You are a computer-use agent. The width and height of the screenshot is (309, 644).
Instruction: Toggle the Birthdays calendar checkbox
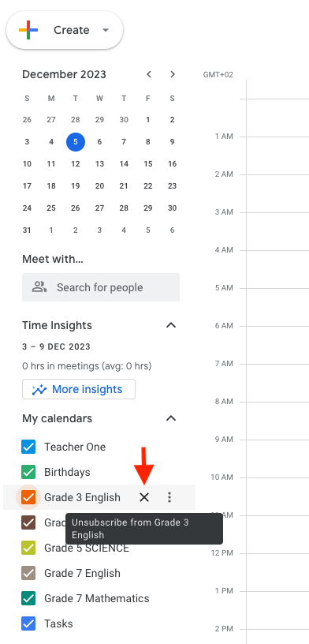28,472
